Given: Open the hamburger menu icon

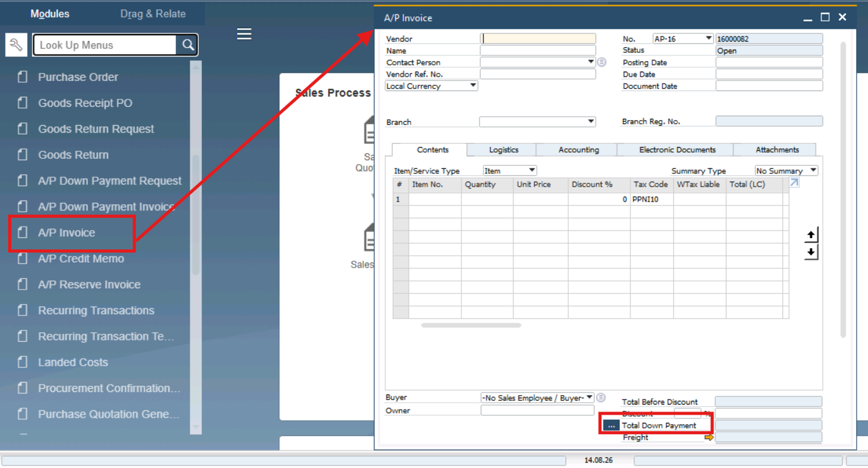Looking at the screenshot, I should 244,34.
